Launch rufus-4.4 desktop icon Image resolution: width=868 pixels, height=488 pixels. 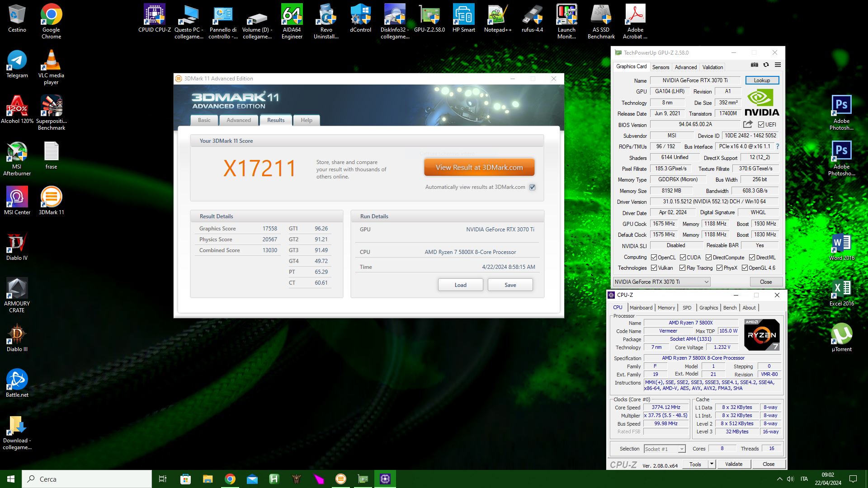(x=533, y=19)
